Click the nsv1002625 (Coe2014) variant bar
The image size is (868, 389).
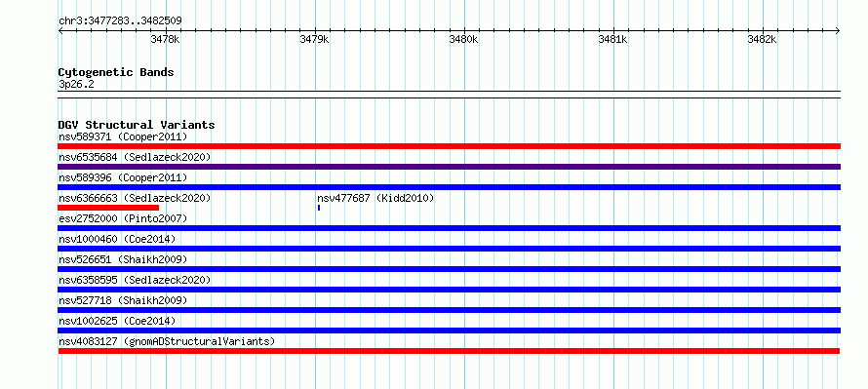[x=449, y=331]
